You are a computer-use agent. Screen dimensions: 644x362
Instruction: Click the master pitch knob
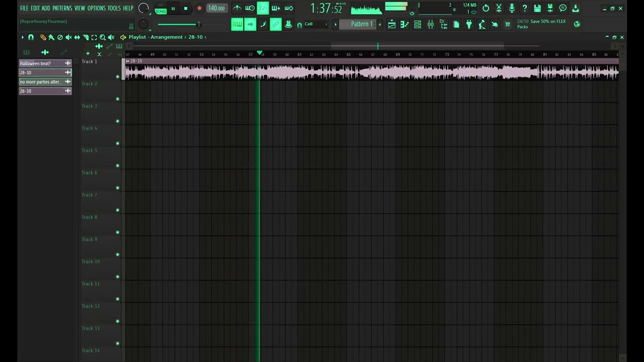pos(144,24)
